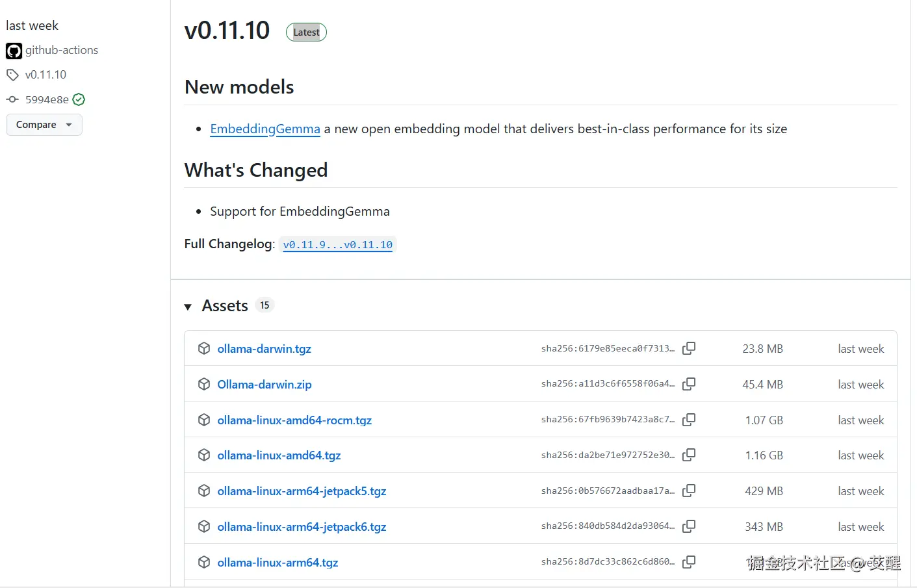
Task: Click the sha256:6179e85eeca0f7313 hash text
Action: [x=608, y=348]
